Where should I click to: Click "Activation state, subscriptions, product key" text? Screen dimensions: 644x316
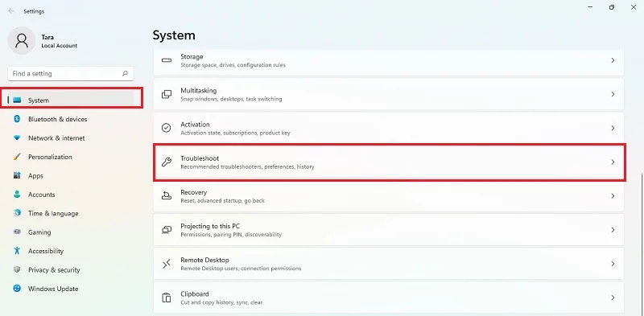(x=235, y=133)
